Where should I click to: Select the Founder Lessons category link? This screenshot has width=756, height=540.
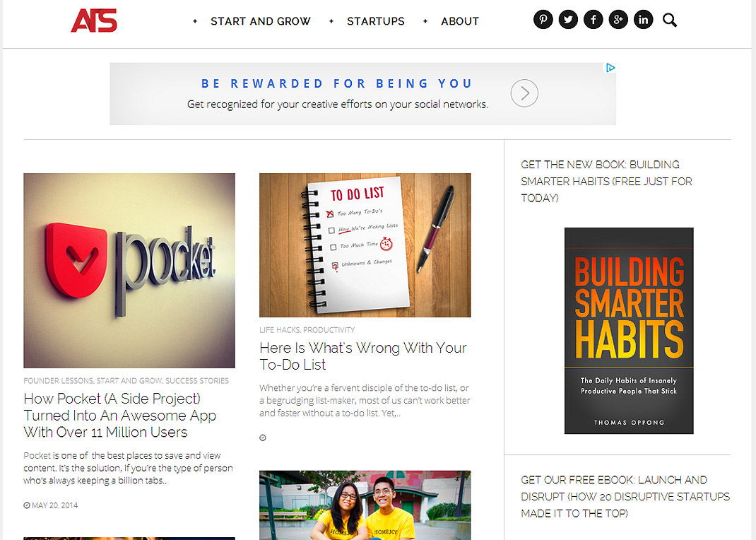[x=58, y=381]
